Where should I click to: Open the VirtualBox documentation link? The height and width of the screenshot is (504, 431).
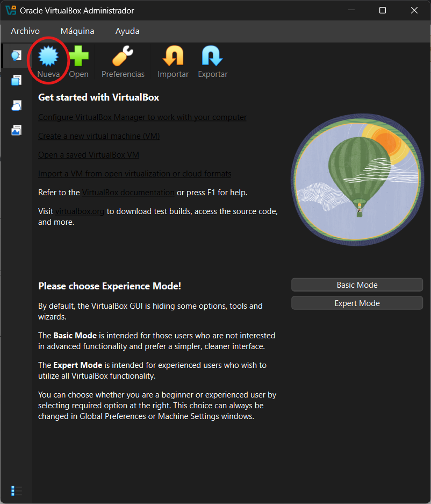128,192
